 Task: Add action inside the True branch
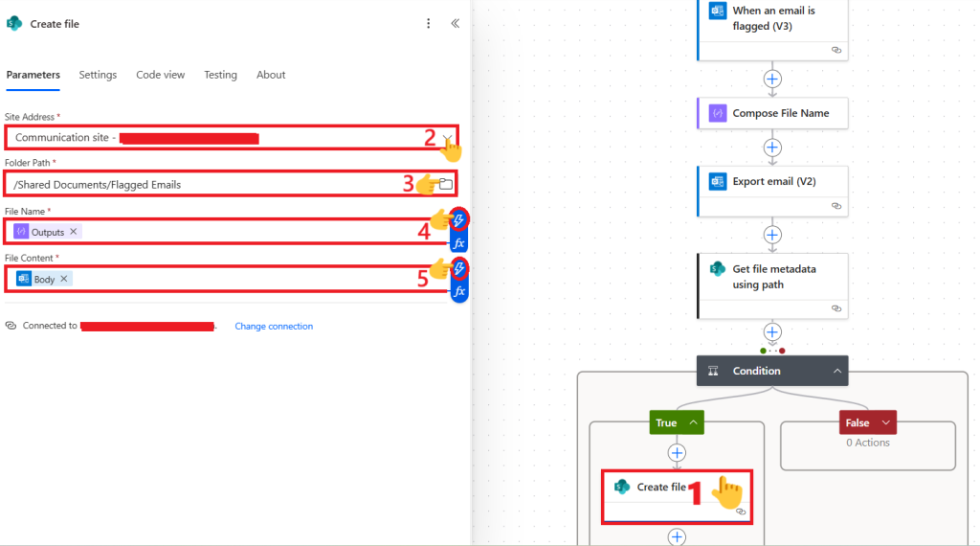point(678,452)
